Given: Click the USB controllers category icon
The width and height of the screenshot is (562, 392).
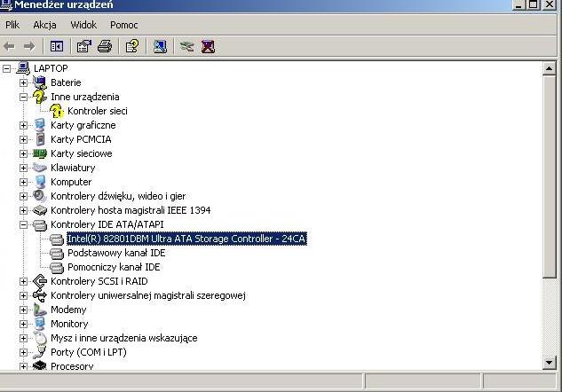Looking at the screenshot, I should 40,295.
